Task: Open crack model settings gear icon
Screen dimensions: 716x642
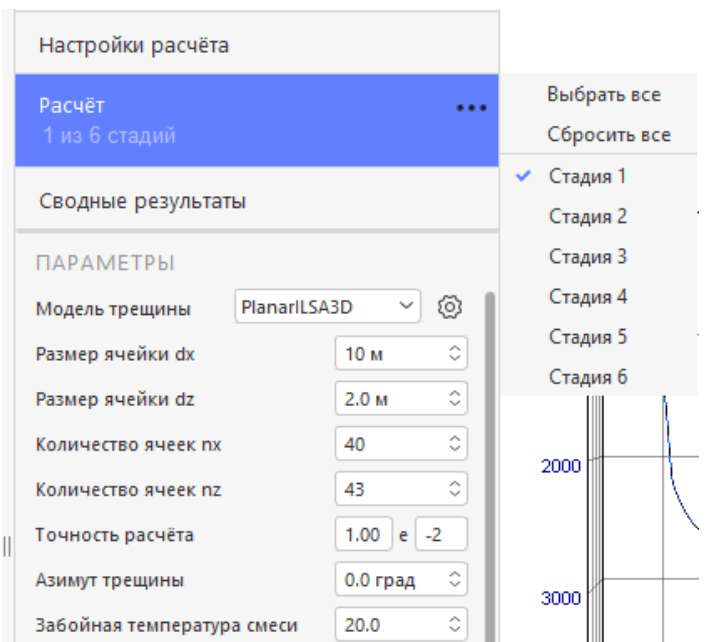Action: 450,308
